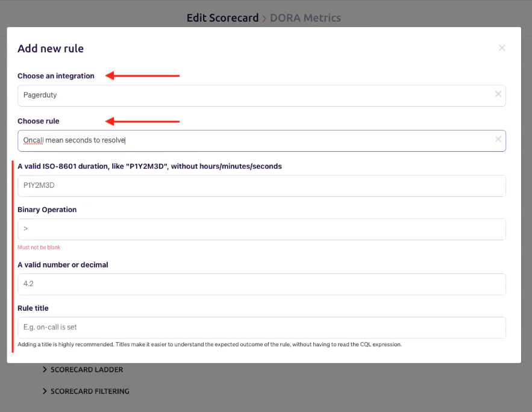Image resolution: width=532 pixels, height=412 pixels.
Task: Select the ISO-8601 duration label text
Action: click(149, 166)
